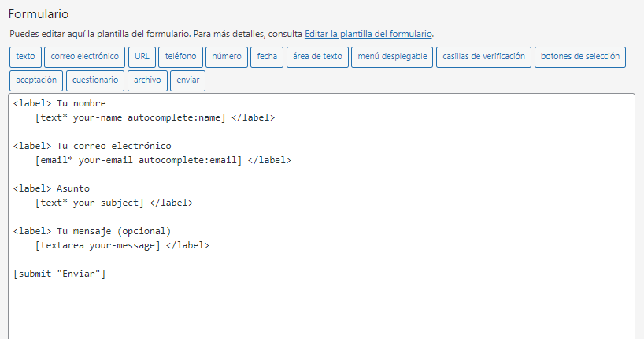The width and height of the screenshot is (644, 339).
Task: Open 'Editar la plantilla del formulario' link
Action: tap(368, 34)
